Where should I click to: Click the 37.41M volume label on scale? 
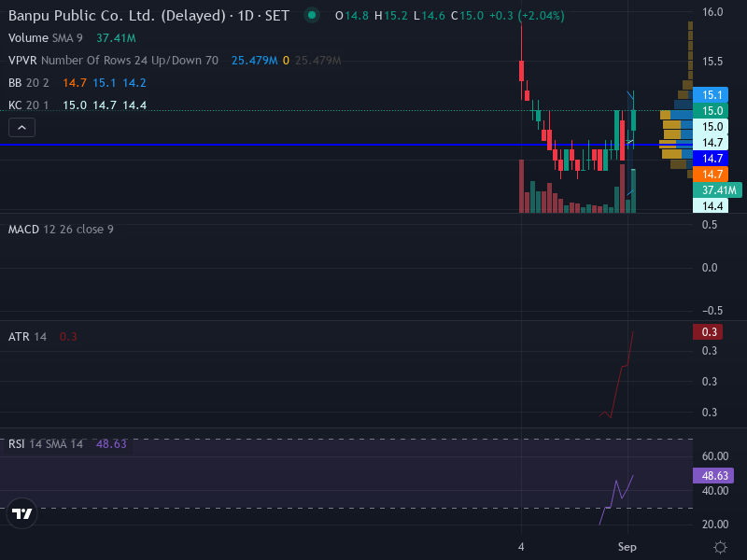point(717,190)
